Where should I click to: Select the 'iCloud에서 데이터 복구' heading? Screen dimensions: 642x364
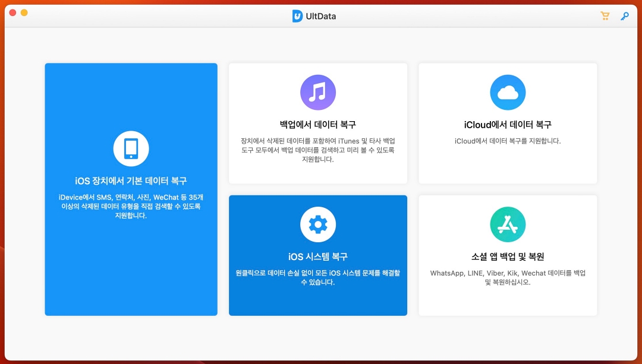[508, 124]
